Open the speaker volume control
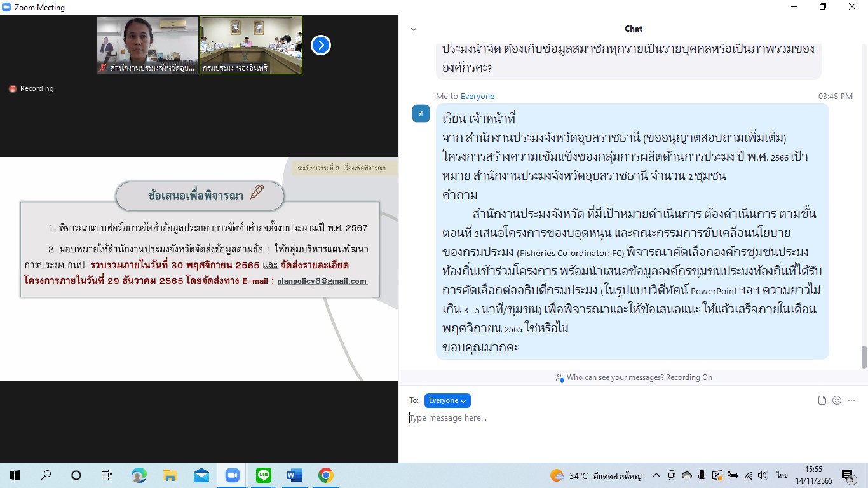The image size is (868, 488). [763, 475]
